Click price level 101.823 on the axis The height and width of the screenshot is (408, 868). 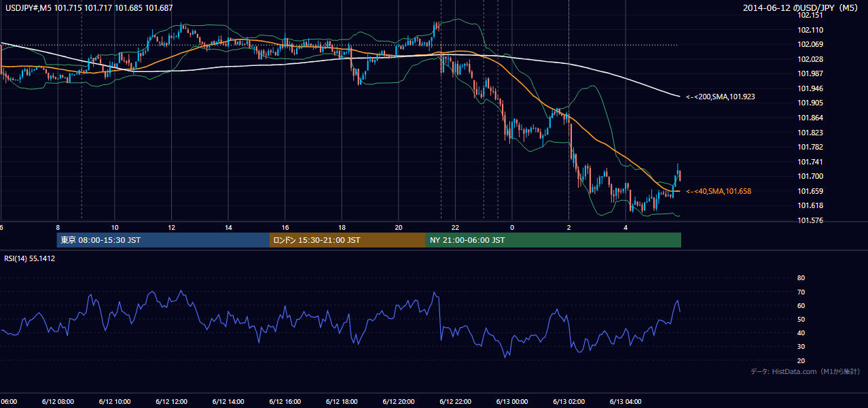pos(810,133)
